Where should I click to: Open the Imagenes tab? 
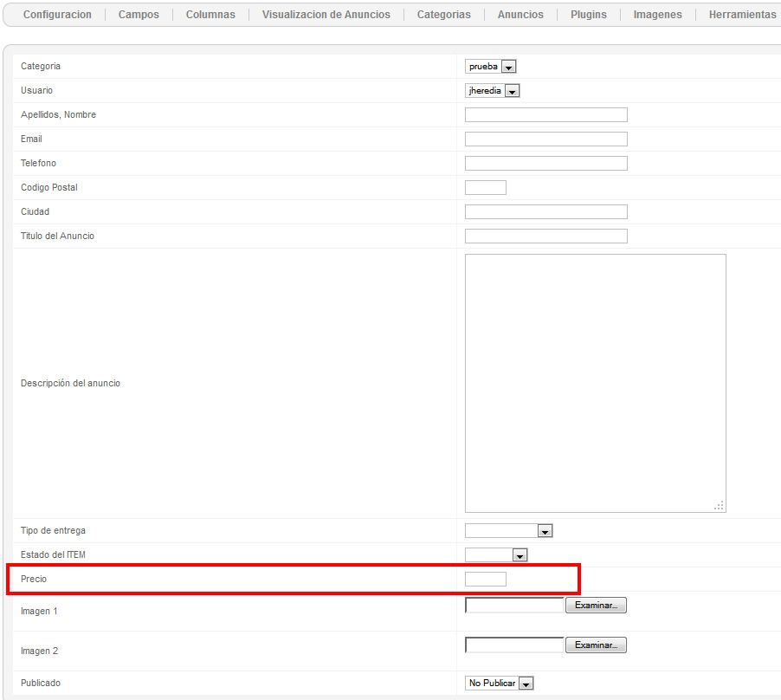coord(657,15)
